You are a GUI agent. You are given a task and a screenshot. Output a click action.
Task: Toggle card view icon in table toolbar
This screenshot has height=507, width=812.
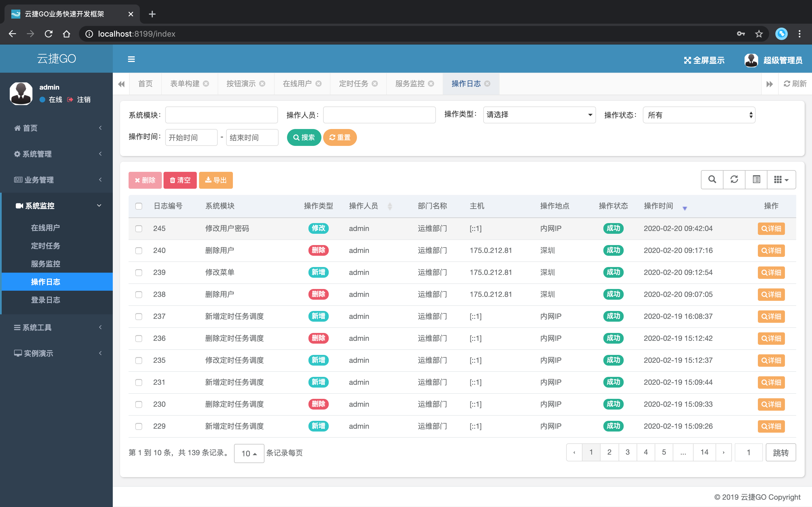click(x=756, y=179)
